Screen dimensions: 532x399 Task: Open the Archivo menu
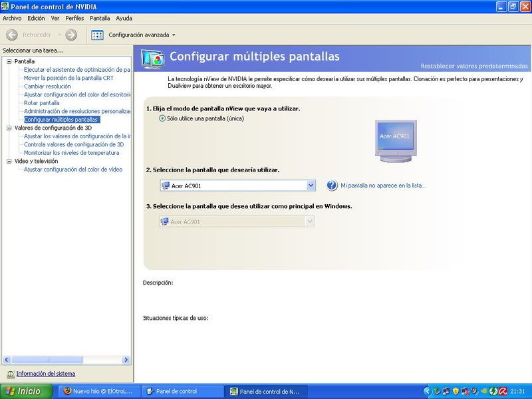click(12, 19)
